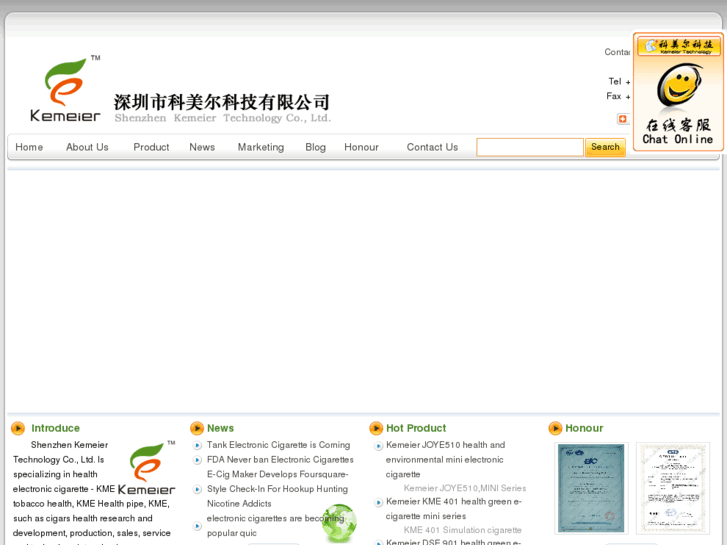Screen dimensions: 727x545
Task: Click the orange plus share icon
Action: pyautogui.click(x=622, y=119)
